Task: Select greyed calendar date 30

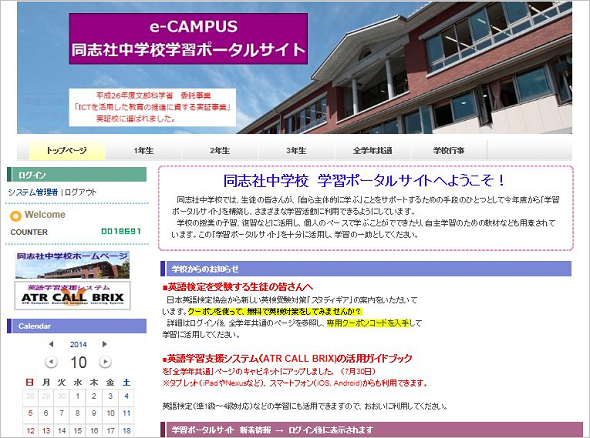Action: pyautogui.click(x=62, y=396)
